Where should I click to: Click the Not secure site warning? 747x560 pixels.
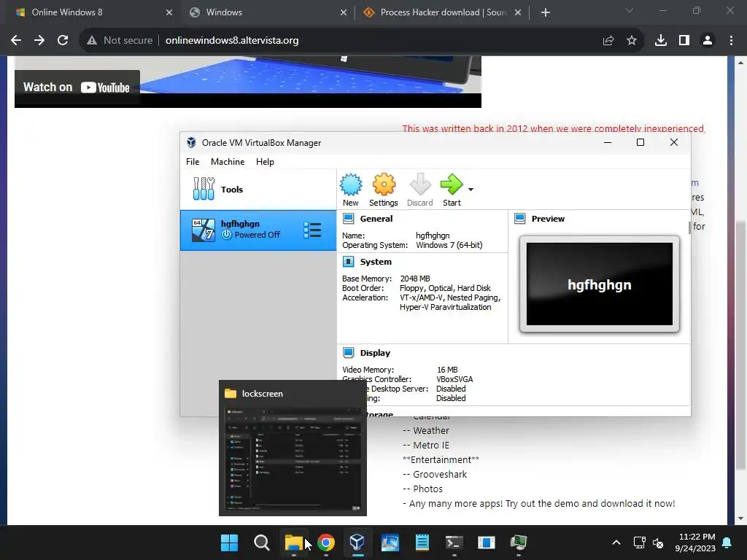(119, 41)
